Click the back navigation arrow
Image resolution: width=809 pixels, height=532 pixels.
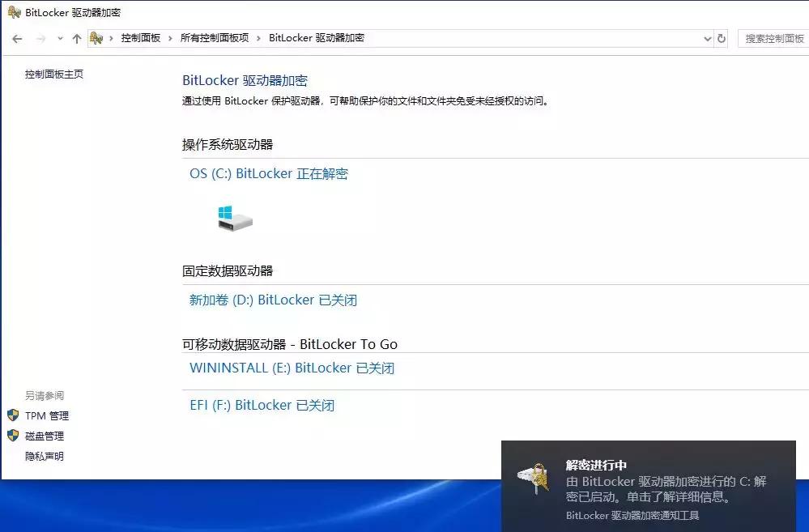click(x=16, y=37)
